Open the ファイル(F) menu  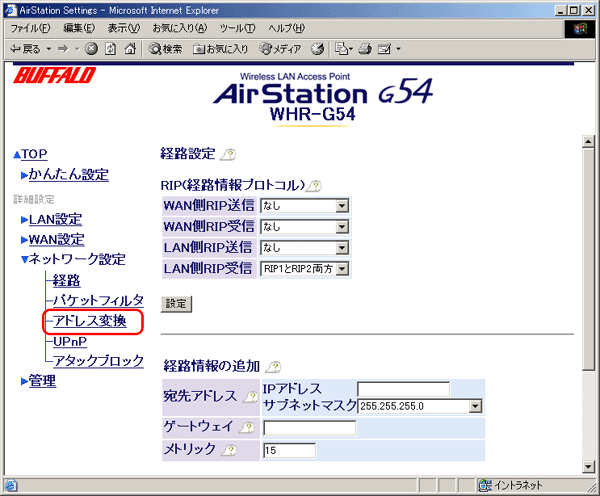tap(30, 28)
